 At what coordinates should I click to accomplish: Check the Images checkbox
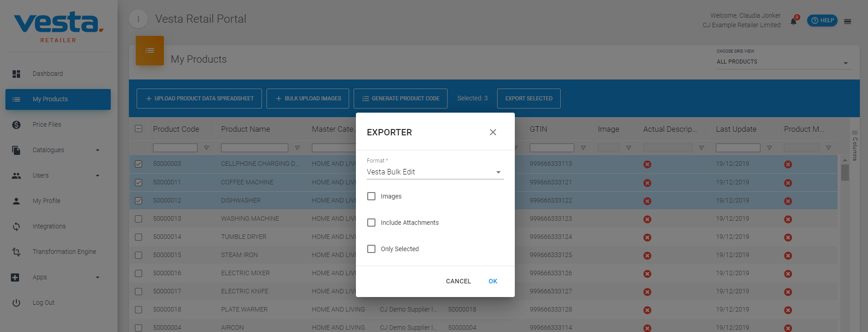coord(371,196)
